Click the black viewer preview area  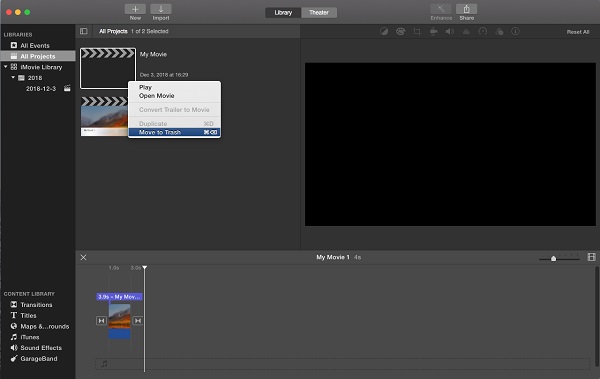click(450, 144)
